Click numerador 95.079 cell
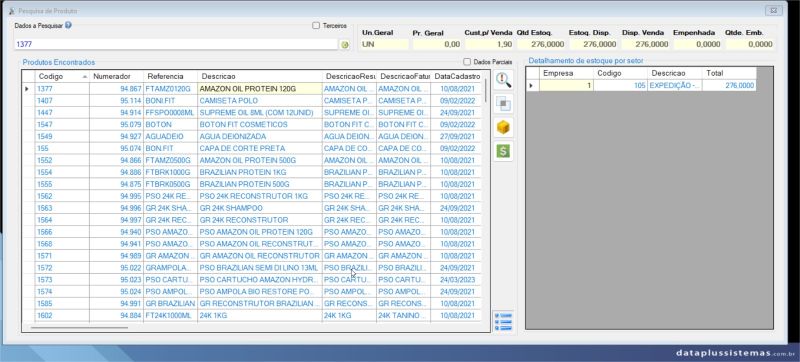Image resolution: width=800 pixels, height=362 pixels. point(116,124)
